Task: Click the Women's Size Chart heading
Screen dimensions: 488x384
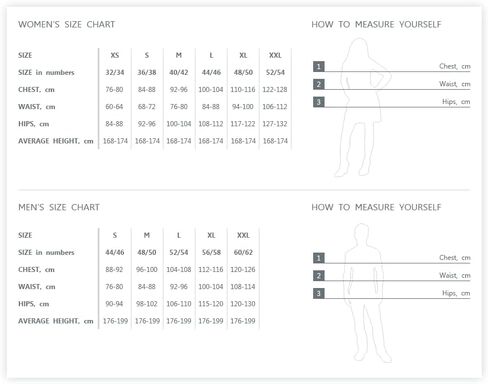Action: [x=67, y=24]
